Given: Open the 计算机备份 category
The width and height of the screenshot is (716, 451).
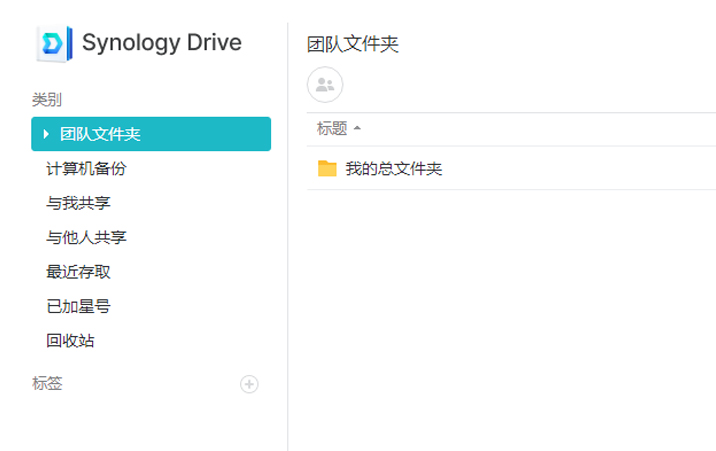Looking at the screenshot, I should tap(86, 169).
